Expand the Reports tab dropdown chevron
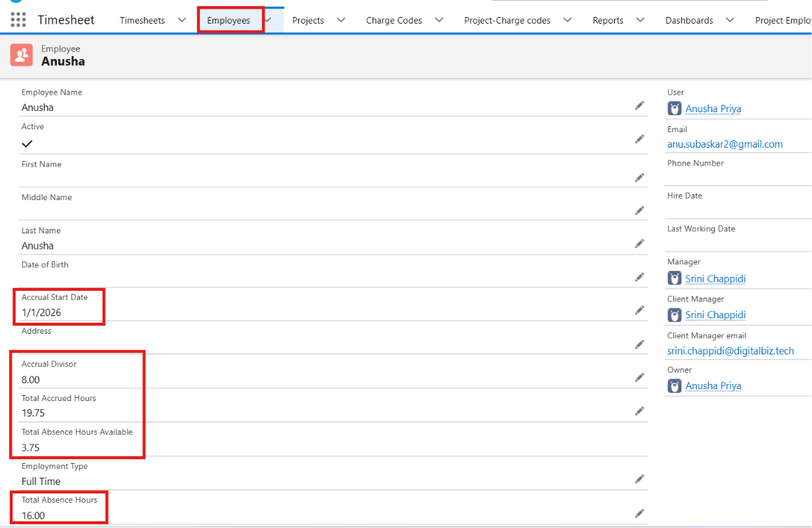812x528 pixels. click(x=640, y=20)
